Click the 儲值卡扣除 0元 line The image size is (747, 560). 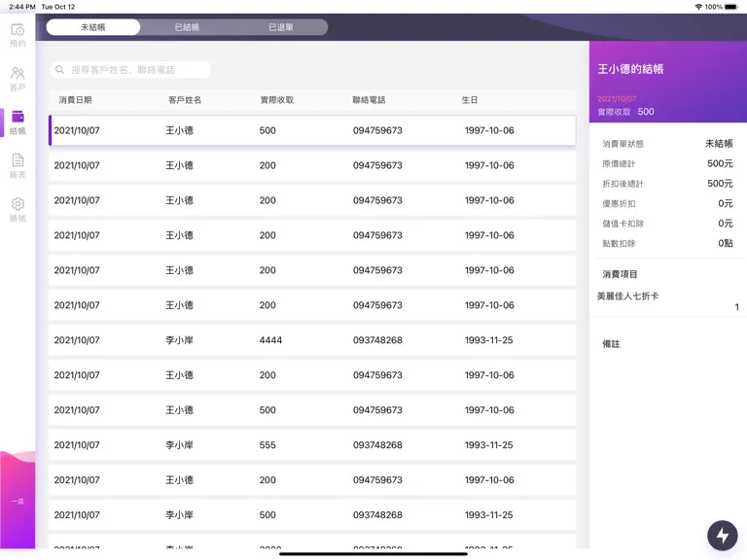pos(667,224)
